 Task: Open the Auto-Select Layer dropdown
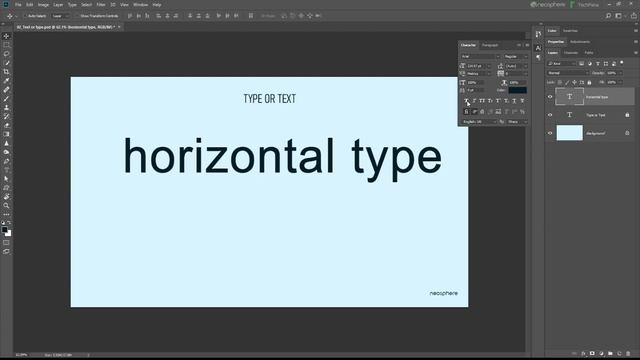(61, 16)
